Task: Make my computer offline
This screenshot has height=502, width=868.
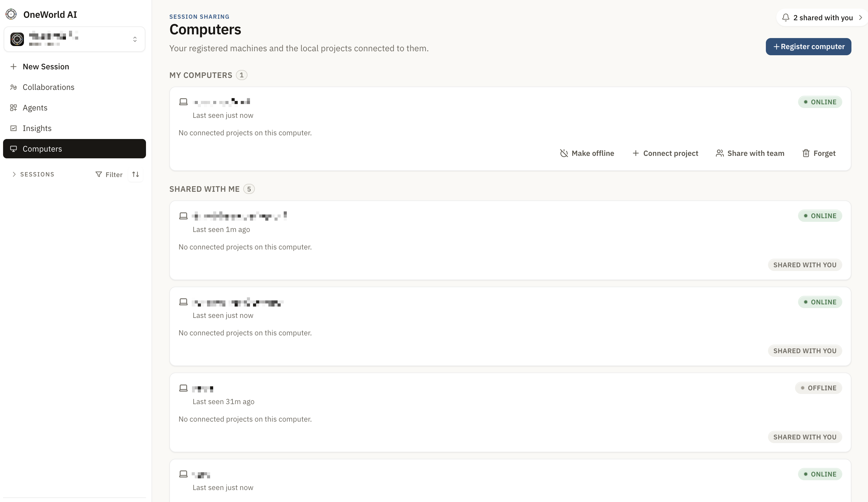Action: click(x=587, y=153)
